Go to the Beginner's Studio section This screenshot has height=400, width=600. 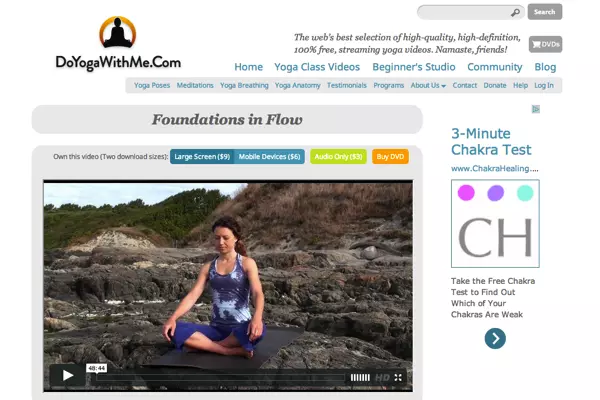pyautogui.click(x=414, y=67)
